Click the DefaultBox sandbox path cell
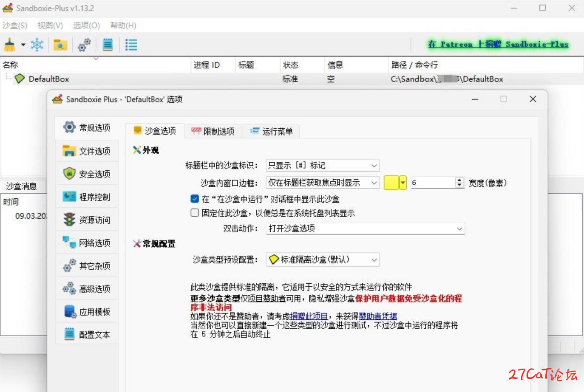The height and width of the screenshot is (392, 584). pyautogui.click(x=447, y=79)
